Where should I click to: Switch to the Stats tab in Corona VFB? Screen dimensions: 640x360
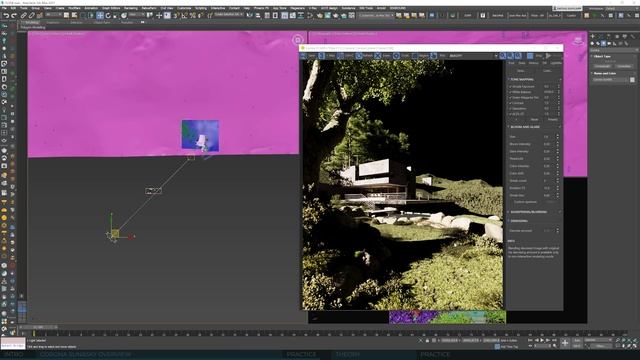[522, 63]
